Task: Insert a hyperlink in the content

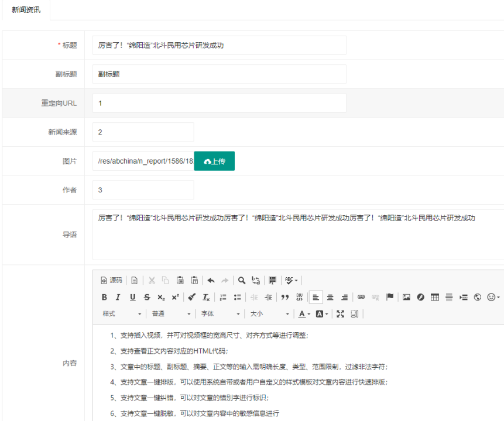Action: [x=361, y=297]
